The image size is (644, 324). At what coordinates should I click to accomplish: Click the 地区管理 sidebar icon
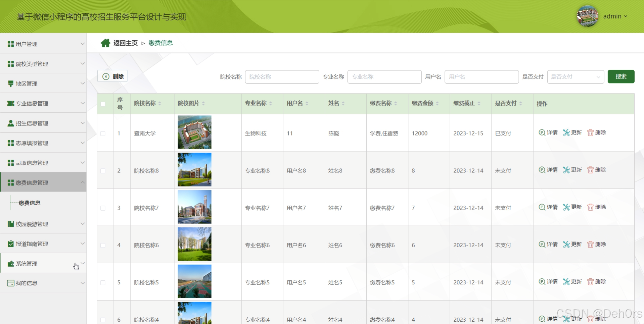tap(11, 84)
